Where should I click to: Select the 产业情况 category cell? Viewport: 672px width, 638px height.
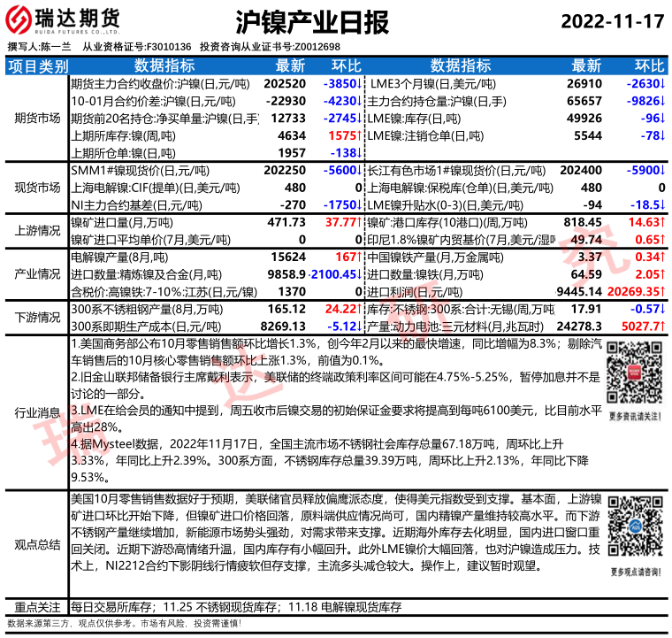[x=36, y=274]
